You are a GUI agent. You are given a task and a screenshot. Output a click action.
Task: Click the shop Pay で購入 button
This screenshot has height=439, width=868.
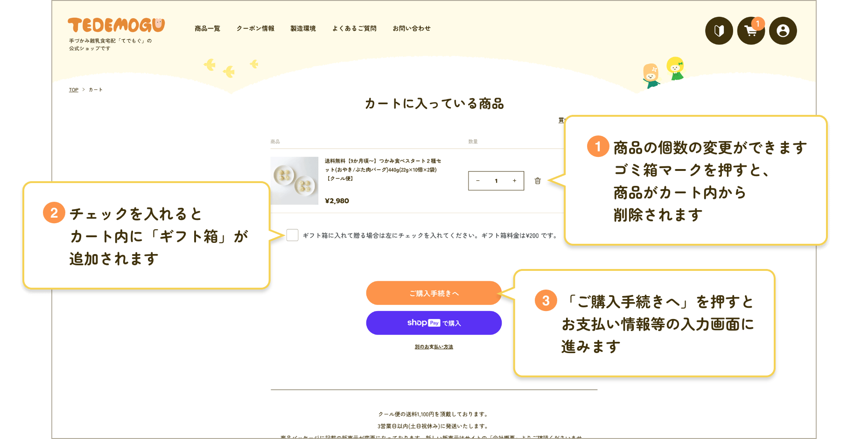pyautogui.click(x=434, y=323)
